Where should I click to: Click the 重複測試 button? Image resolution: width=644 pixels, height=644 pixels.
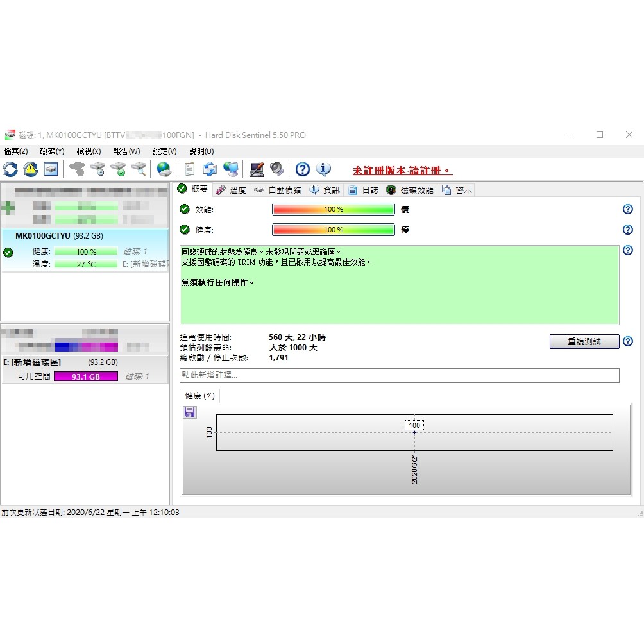click(584, 341)
